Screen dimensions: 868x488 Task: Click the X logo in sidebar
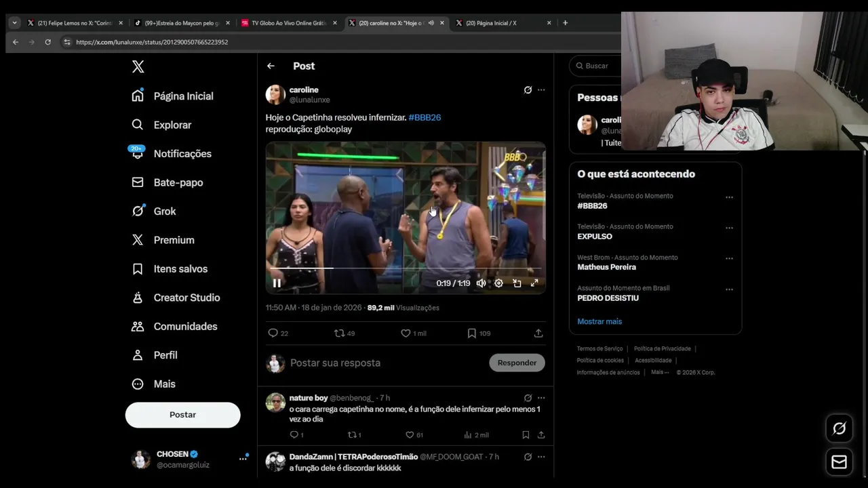pos(138,66)
